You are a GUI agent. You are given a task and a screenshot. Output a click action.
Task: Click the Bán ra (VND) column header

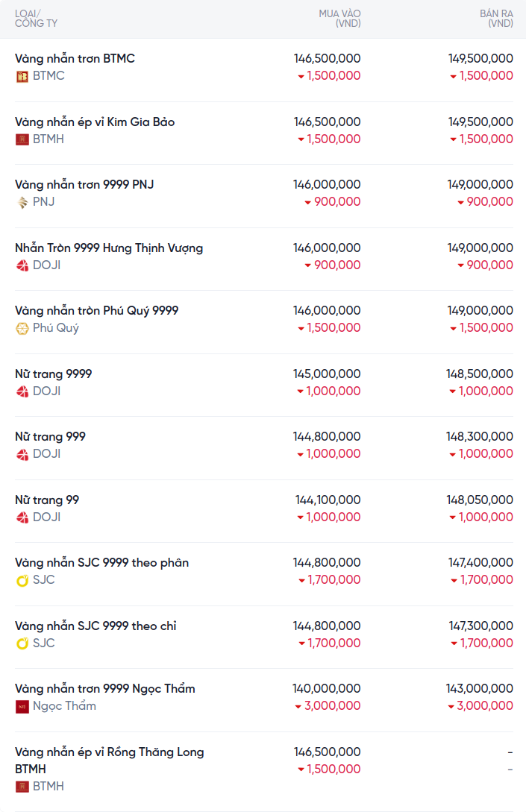tap(496, 19)
